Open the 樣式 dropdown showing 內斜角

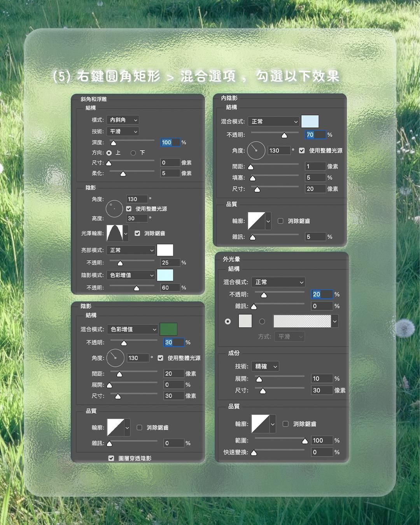coord(122,120)
